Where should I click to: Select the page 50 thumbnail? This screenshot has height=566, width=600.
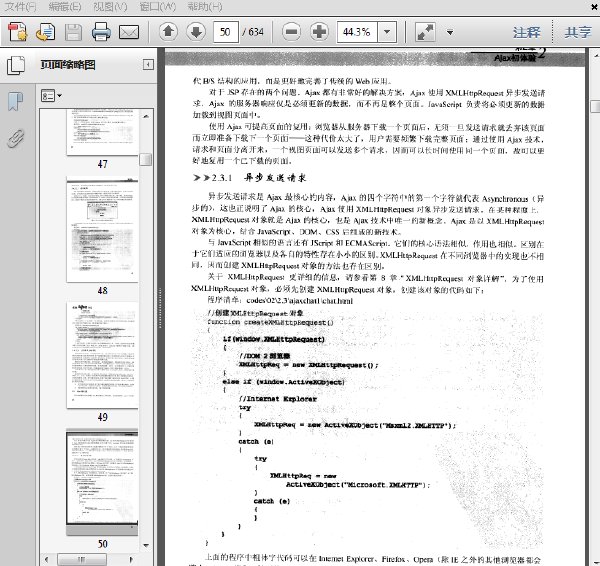tap(102, 481)
